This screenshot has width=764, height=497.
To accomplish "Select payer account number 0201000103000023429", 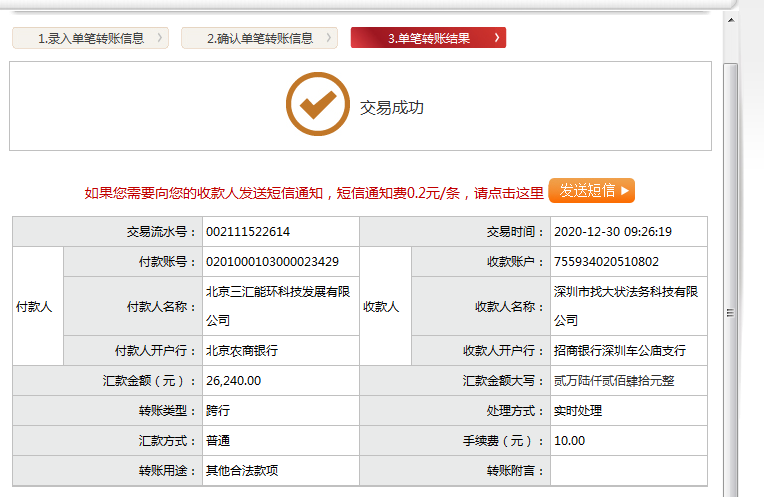I will tap(272, 262).
